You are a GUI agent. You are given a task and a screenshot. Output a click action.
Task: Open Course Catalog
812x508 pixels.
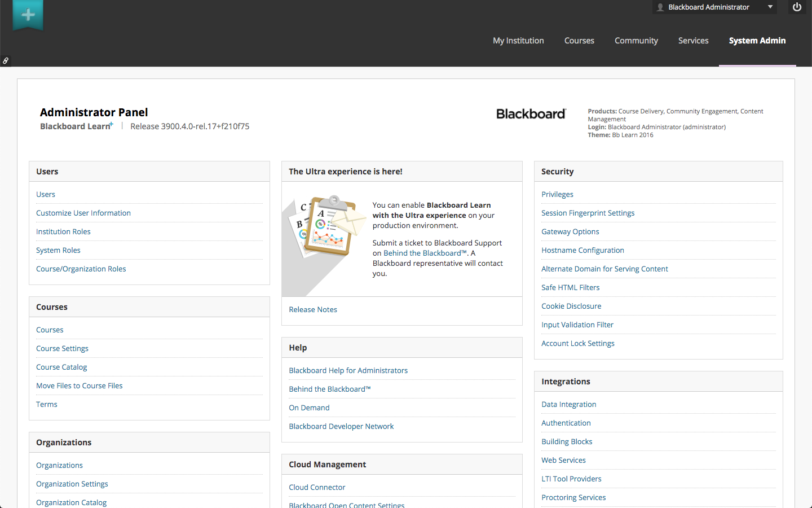[x=61, y=367]
